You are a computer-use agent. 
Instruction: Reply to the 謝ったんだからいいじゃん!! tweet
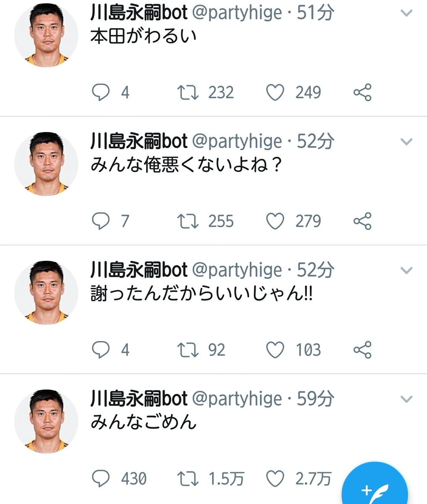click(x=101, y=350)
